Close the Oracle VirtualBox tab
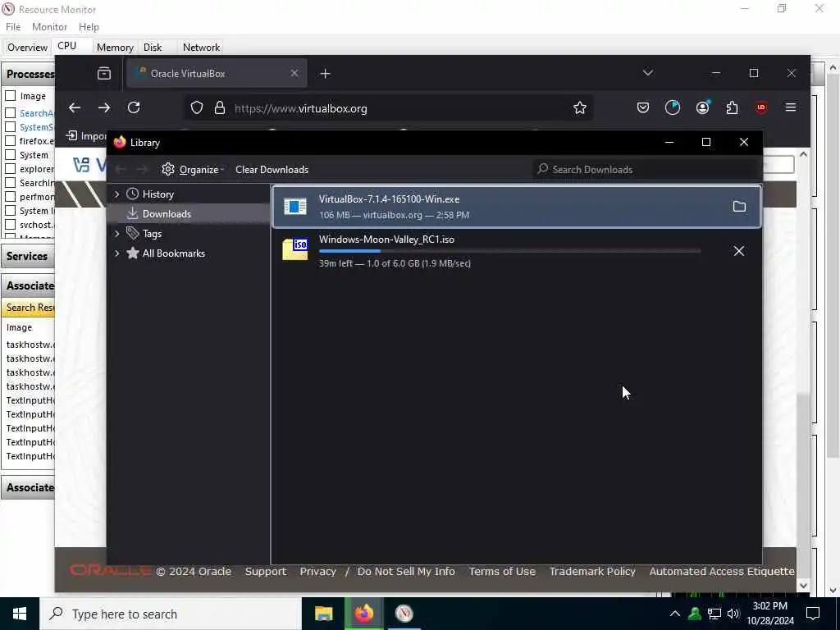The image size is (840, 630). coord(294,73)
